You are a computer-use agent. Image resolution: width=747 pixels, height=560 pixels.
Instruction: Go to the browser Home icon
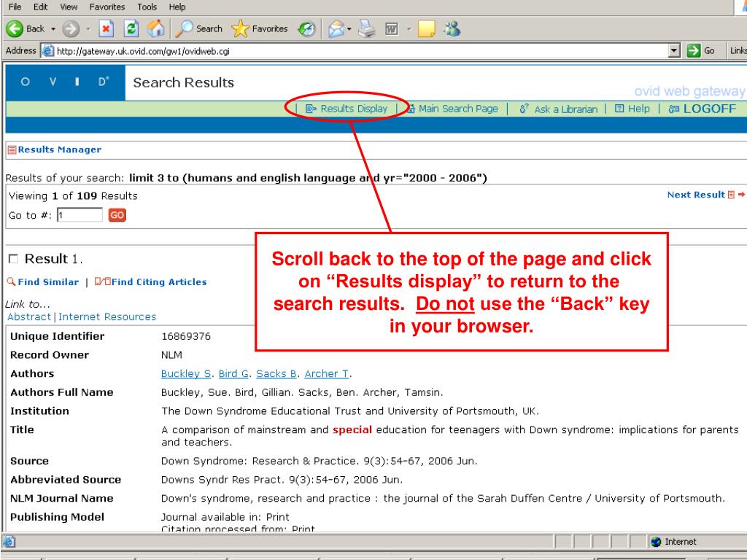157,29
